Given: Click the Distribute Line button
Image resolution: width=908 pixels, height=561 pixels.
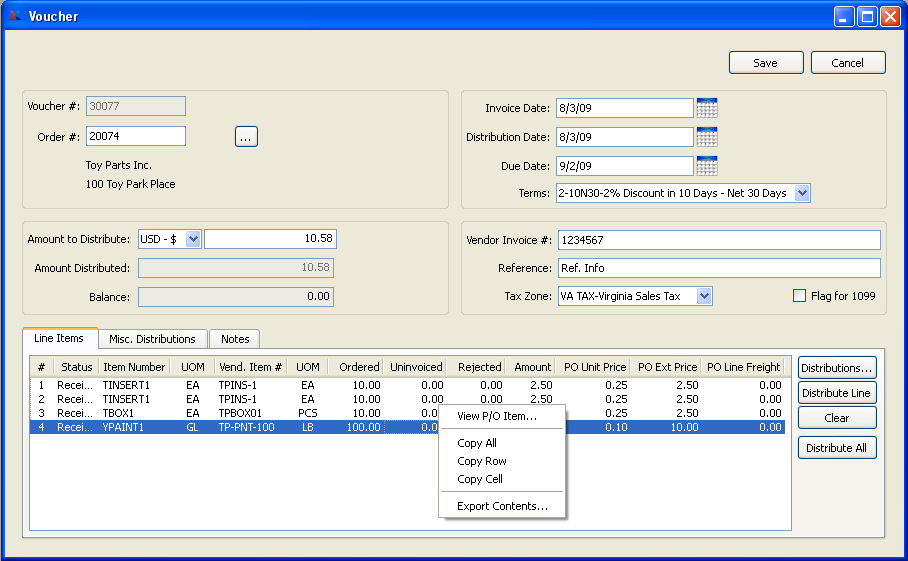Looking at the screenshot, I should 836,393.
